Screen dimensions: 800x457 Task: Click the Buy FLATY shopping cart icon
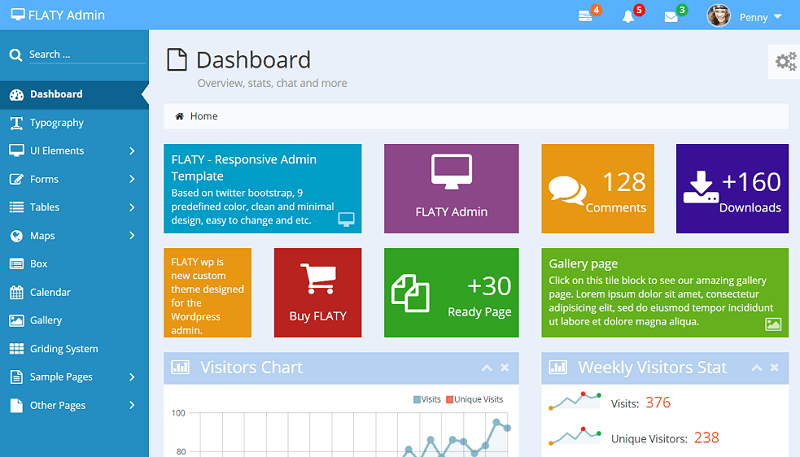318,278
